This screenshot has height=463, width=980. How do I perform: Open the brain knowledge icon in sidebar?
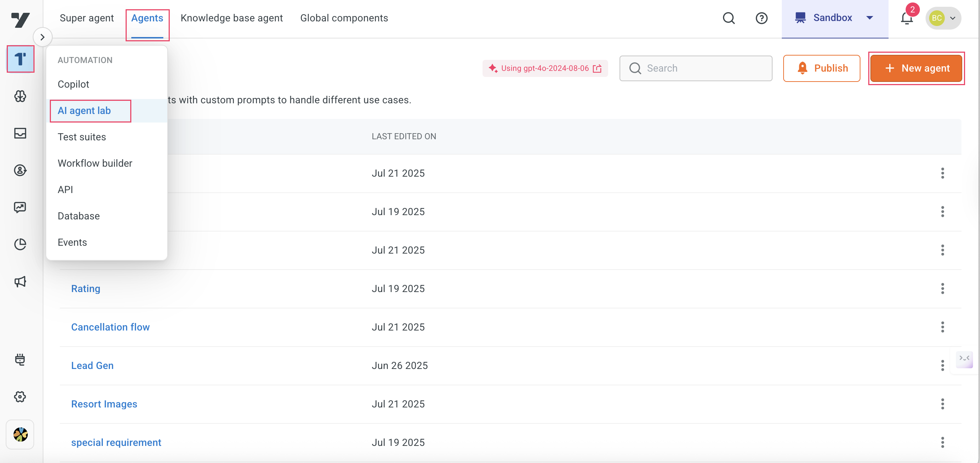(20, 96)
